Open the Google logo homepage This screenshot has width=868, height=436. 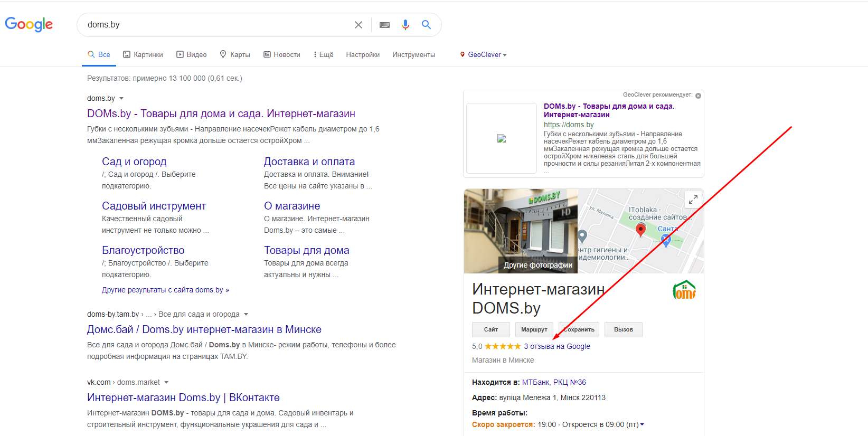[x=29, y=24]
